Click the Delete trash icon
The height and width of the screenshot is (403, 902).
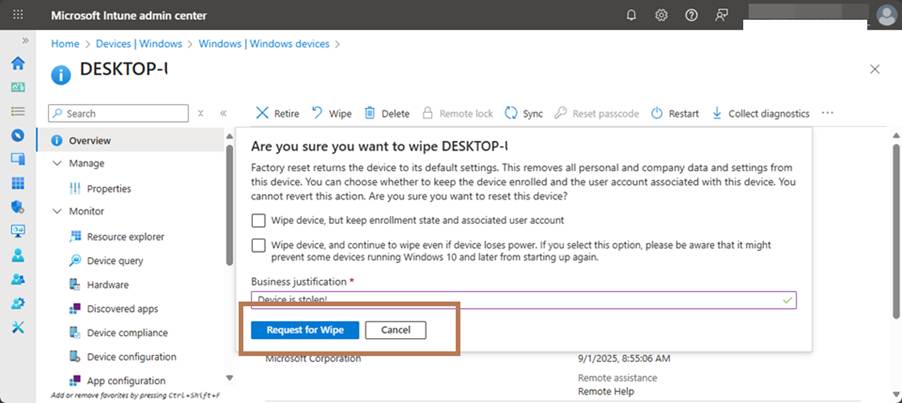[x=370, y=114]
